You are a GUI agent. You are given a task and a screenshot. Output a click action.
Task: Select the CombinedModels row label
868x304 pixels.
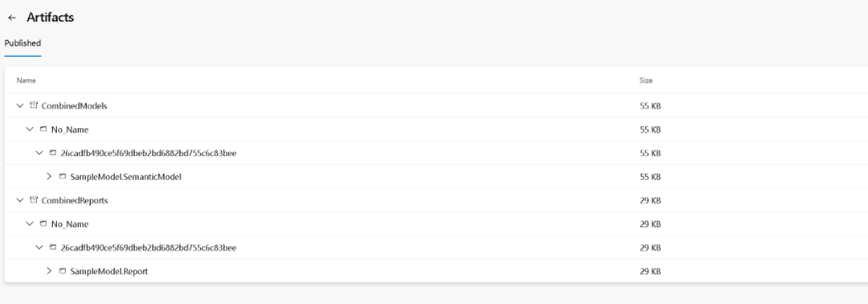[x=74, y=106]
